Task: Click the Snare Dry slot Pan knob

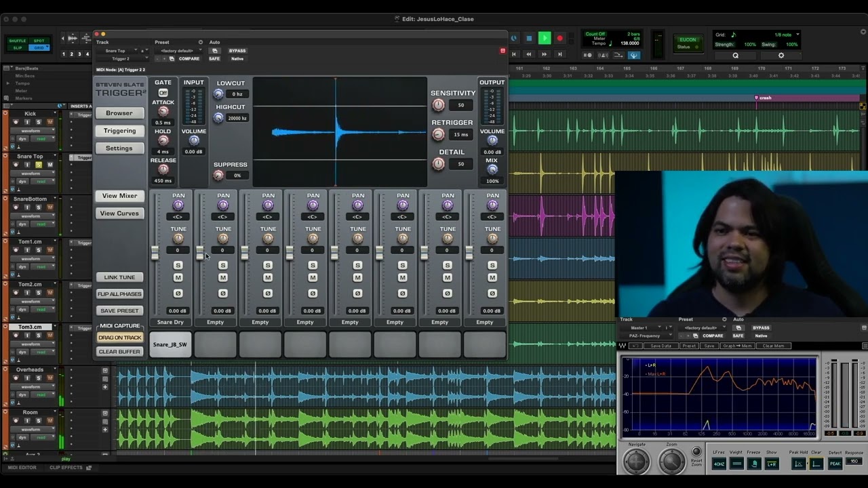Action: [x=178, y=205]
